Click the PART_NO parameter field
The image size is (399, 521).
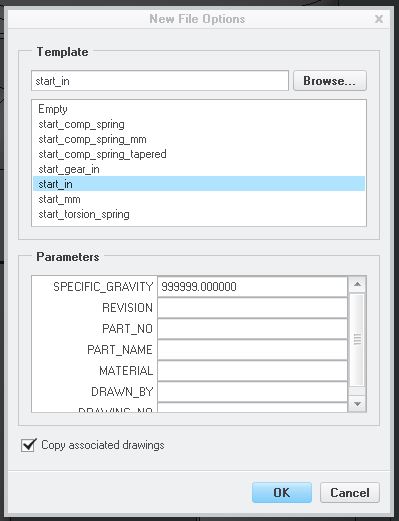(x=252, y=329)
